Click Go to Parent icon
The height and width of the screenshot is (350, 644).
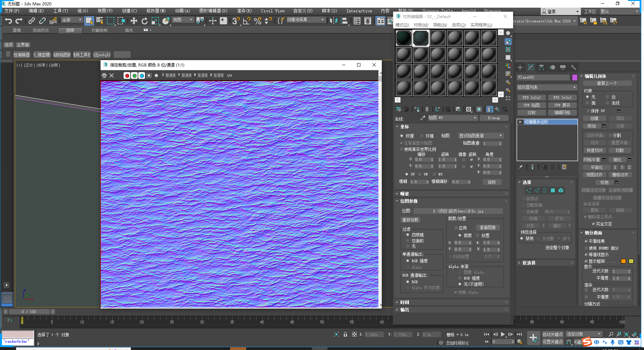tap(497, 109)
